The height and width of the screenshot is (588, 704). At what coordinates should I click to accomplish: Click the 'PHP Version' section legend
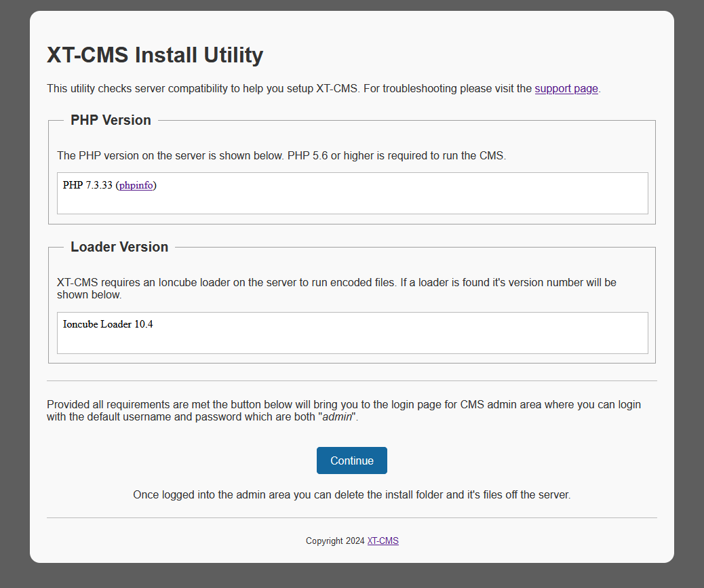[x=111, y=120]
